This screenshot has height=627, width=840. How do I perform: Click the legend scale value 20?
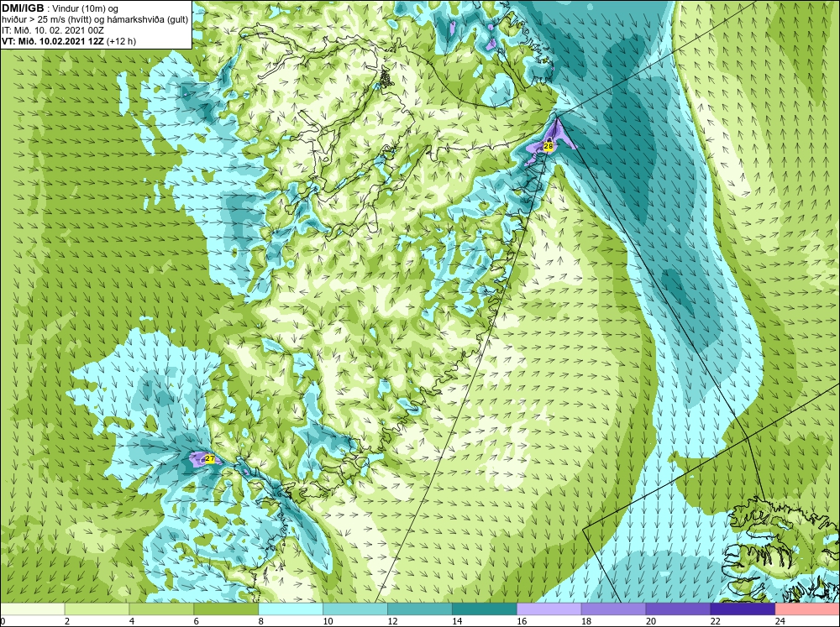click(650, 621)
